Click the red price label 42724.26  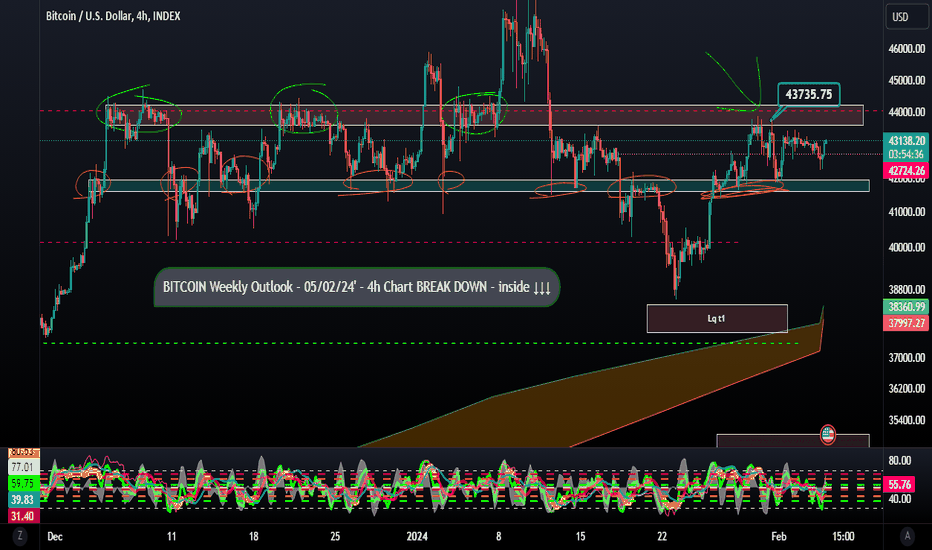point(906,171)
